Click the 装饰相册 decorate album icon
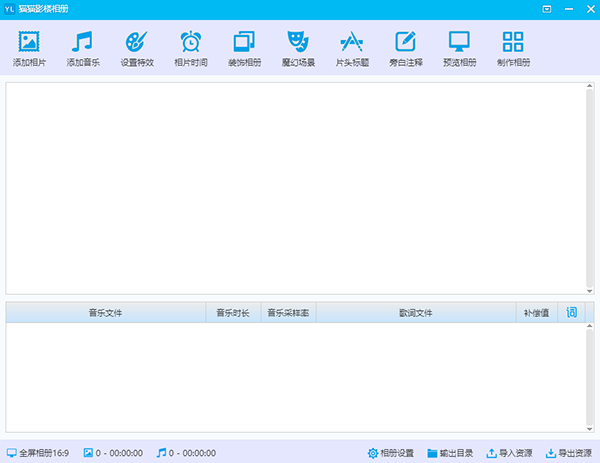This screenshot has width=600, height=463. click(x=243, y=42)
